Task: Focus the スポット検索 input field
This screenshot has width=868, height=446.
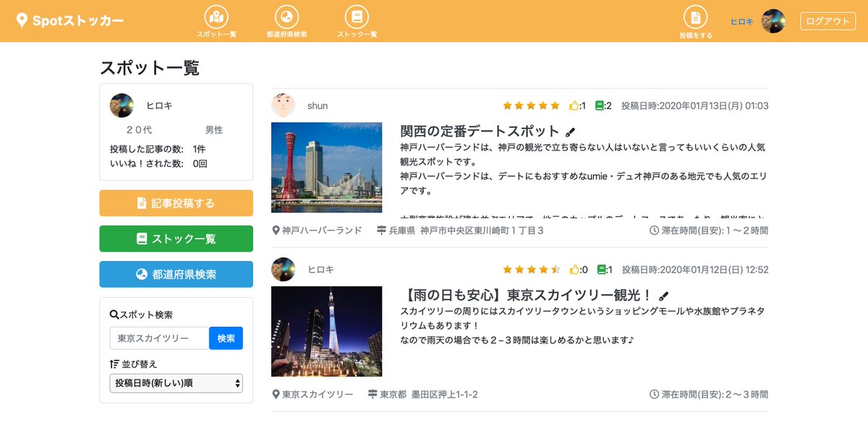Action: (159, 338)
